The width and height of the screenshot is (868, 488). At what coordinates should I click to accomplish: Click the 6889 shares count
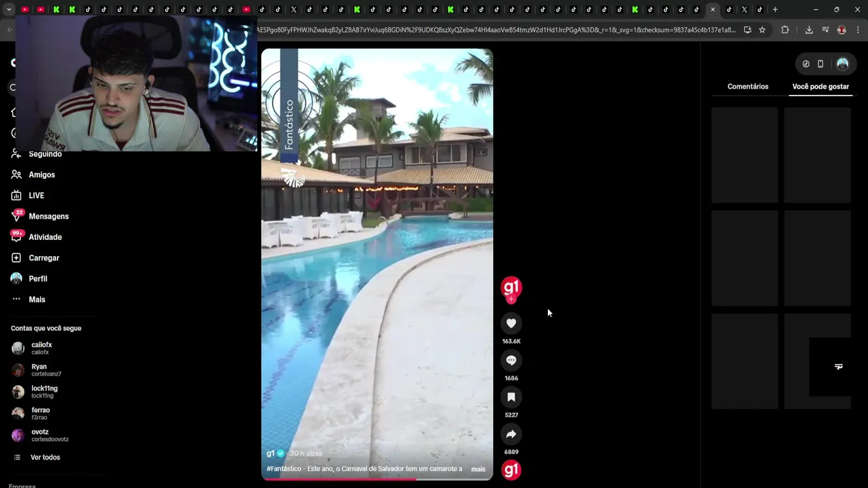[x=511, y=452]
